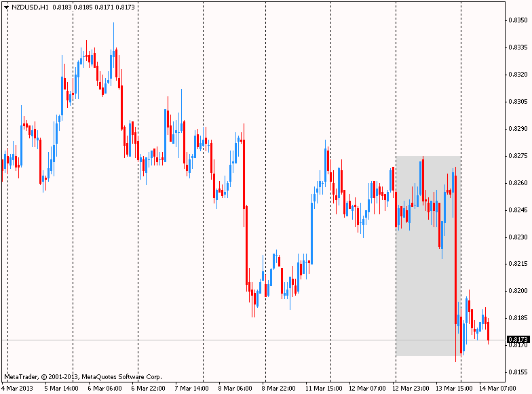This screenshot has width=532, height=394.
Task: Click the 6 Mar 22:00 time label
Action: tap(148, 388)
